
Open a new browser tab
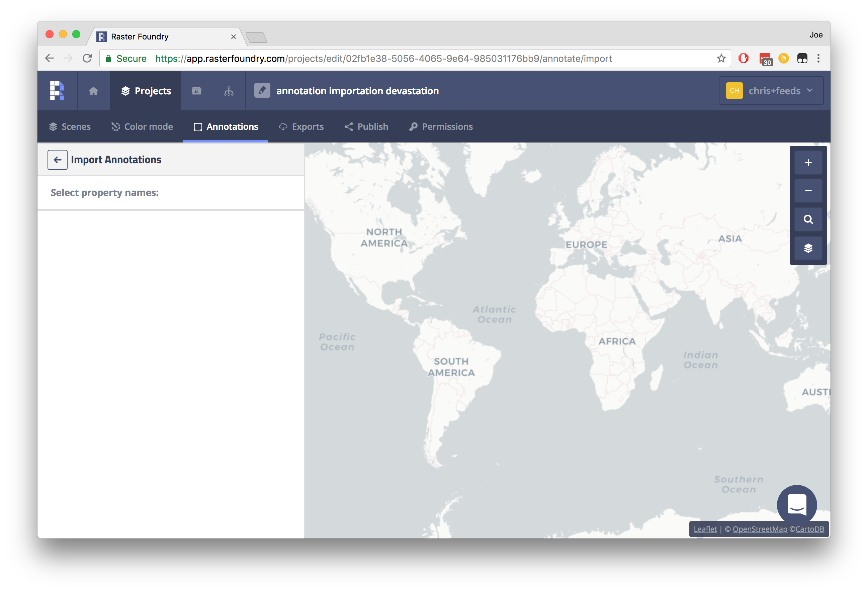click(257, 37)
